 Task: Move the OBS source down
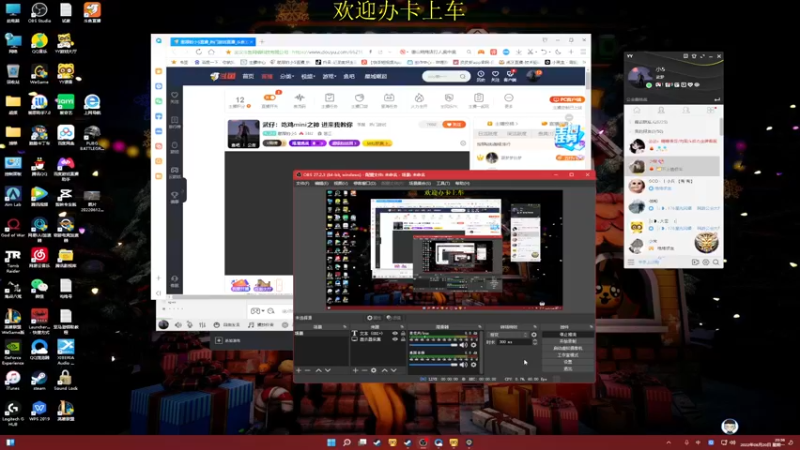394,370
